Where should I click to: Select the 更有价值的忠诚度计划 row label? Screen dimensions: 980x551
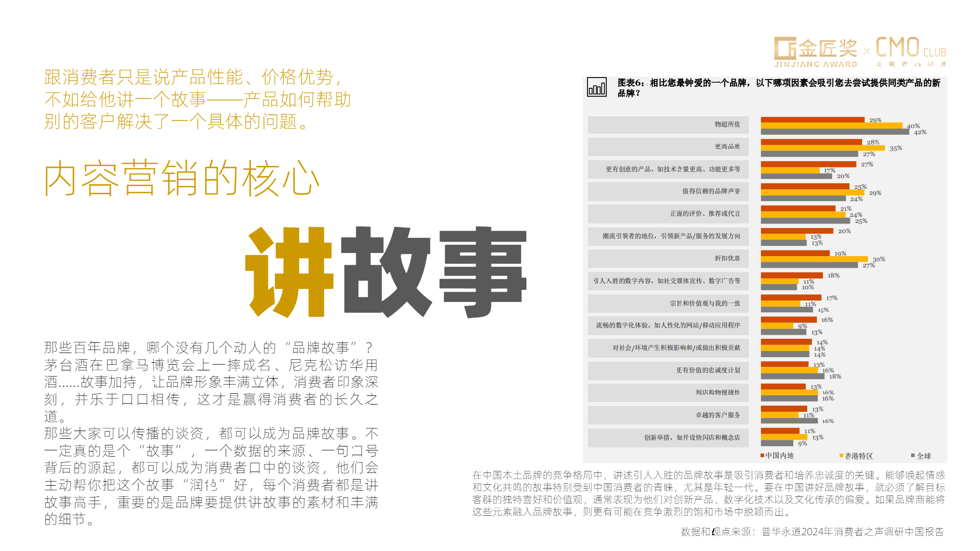668,370
